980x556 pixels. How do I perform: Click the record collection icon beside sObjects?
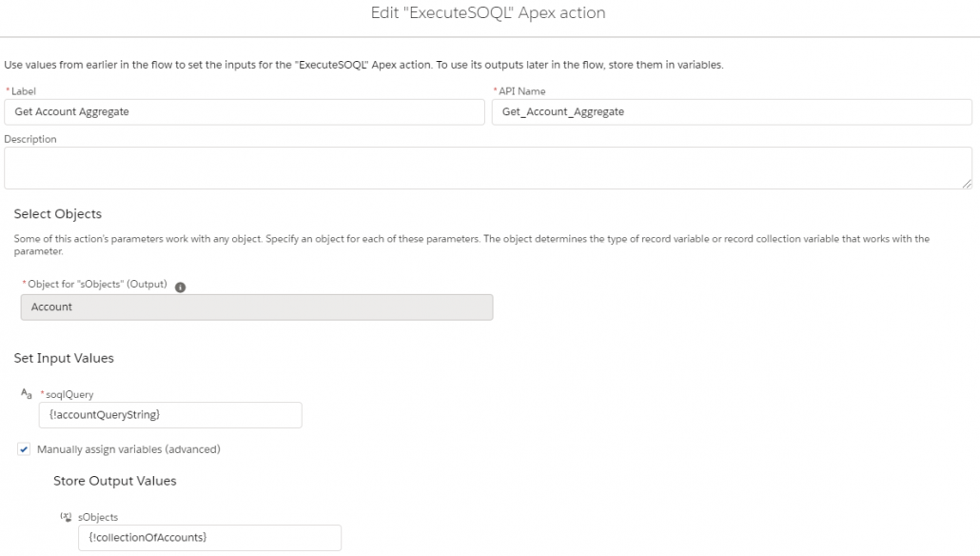click(65, 516)
